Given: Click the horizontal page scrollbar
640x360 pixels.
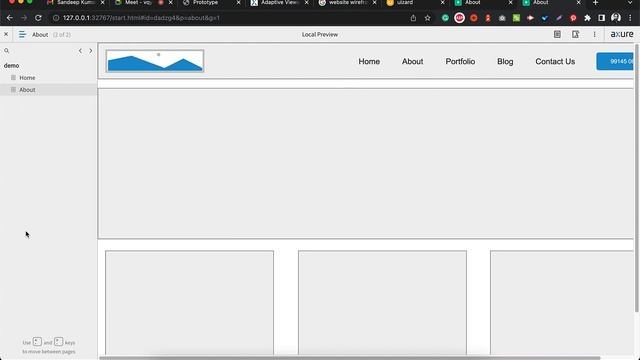Looking at the screenshot, I should pos(350,358).
